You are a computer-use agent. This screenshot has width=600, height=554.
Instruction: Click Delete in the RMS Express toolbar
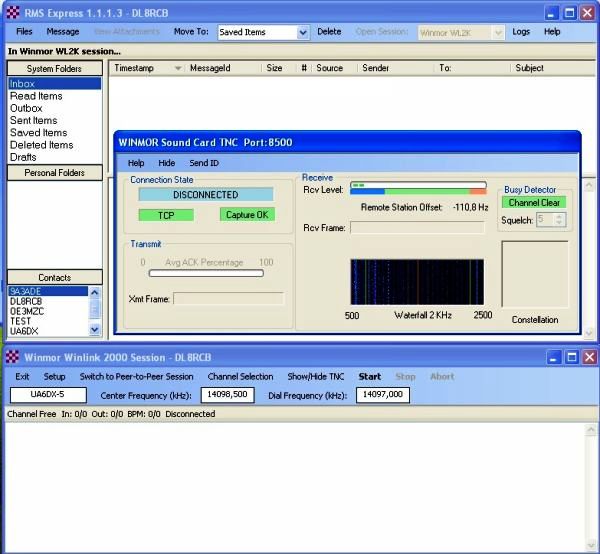coord(329,32)
